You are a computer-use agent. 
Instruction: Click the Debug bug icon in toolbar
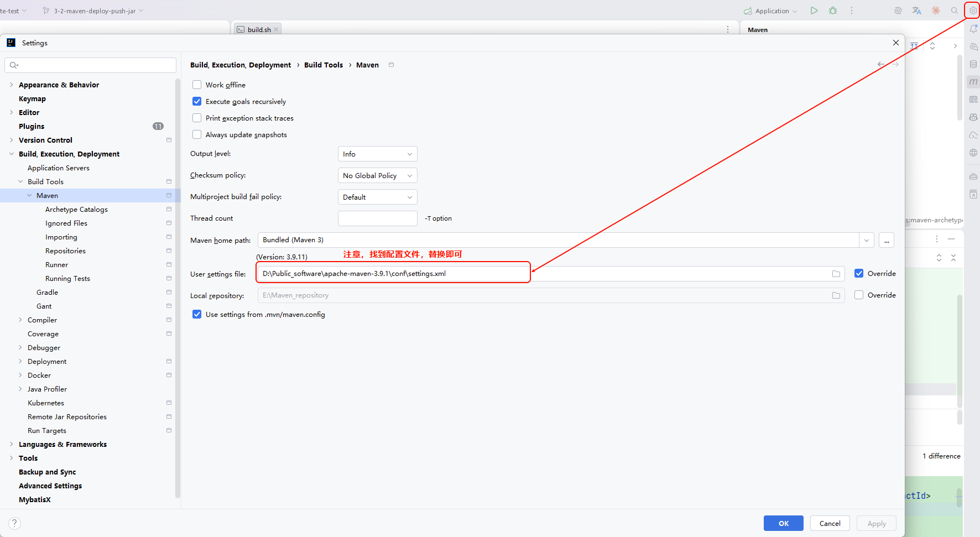(x=833, y=11)
